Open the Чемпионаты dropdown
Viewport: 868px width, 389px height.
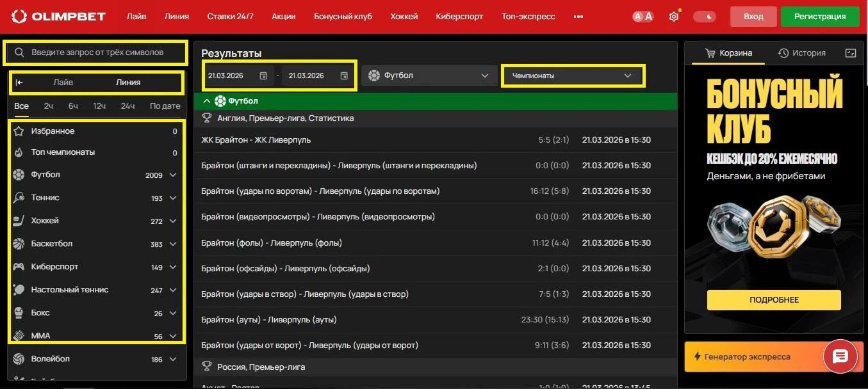click(x=572, y=75)
